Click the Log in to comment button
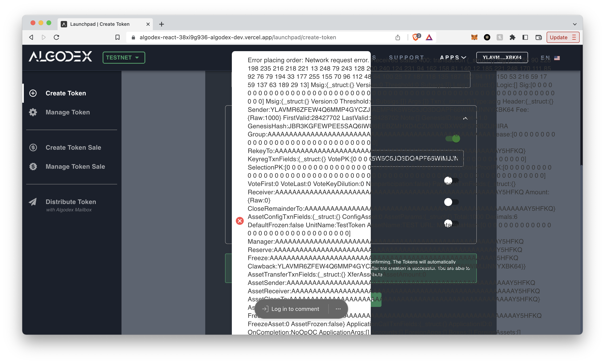The image size is (605, 364). (x=291, y=309)
